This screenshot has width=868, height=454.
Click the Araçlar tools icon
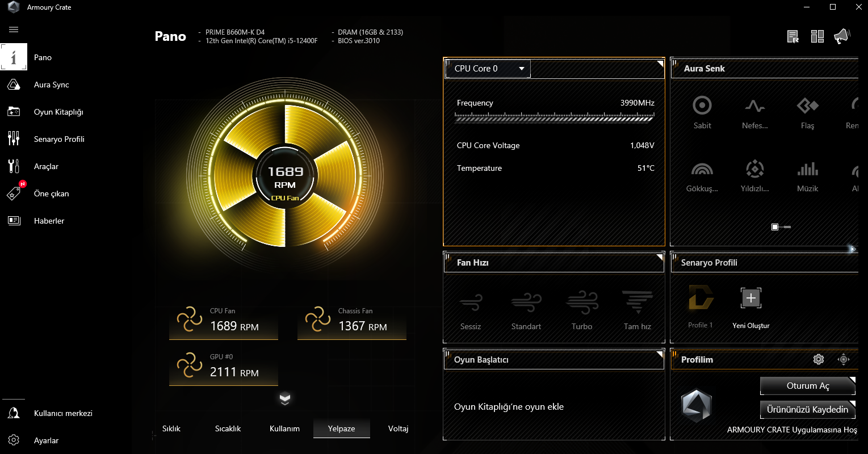click(x=14, y=166)
